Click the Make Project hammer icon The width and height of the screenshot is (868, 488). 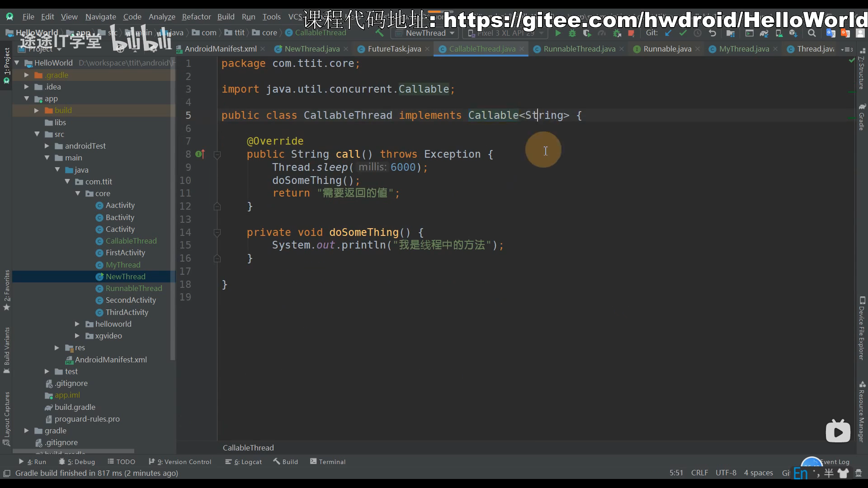click(x=379, y=33)
